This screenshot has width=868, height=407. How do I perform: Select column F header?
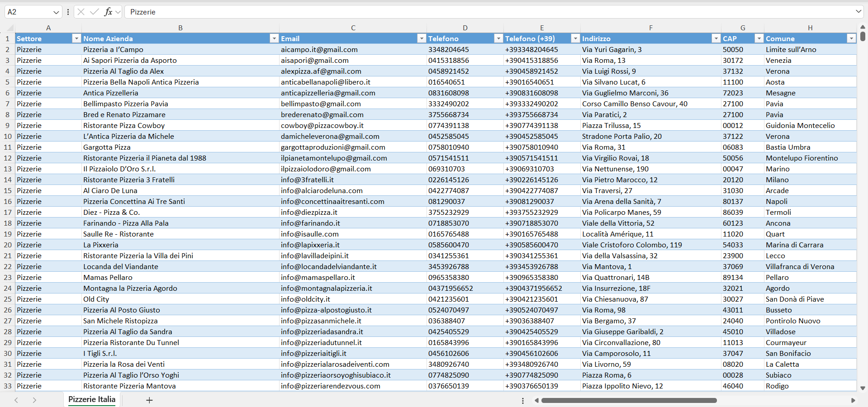tap(650, 28)
